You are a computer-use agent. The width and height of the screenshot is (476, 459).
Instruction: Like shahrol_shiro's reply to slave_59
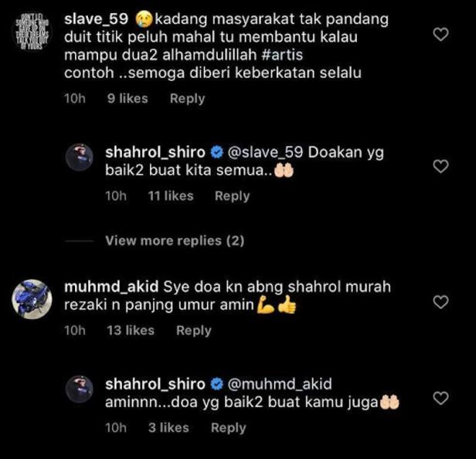440,167
